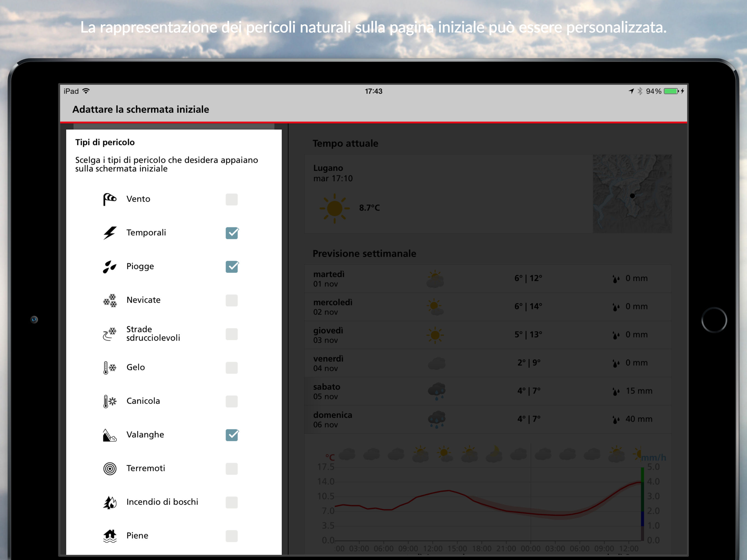Click the Incendio di boschi fire icon
Viewport: 747px width, 560px height.
click(x=110, y=502)
